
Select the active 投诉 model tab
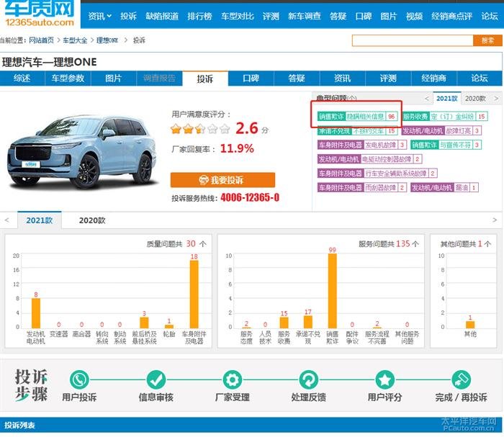205,78
